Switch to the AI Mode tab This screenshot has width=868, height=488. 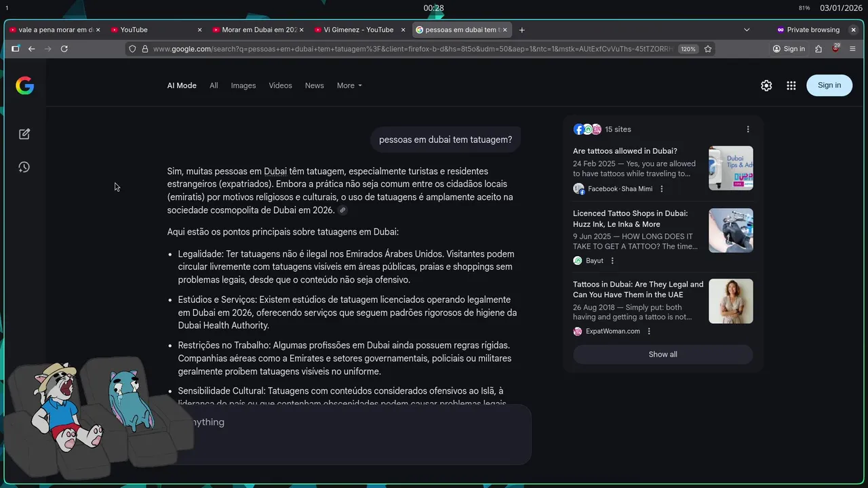(182, 85)
